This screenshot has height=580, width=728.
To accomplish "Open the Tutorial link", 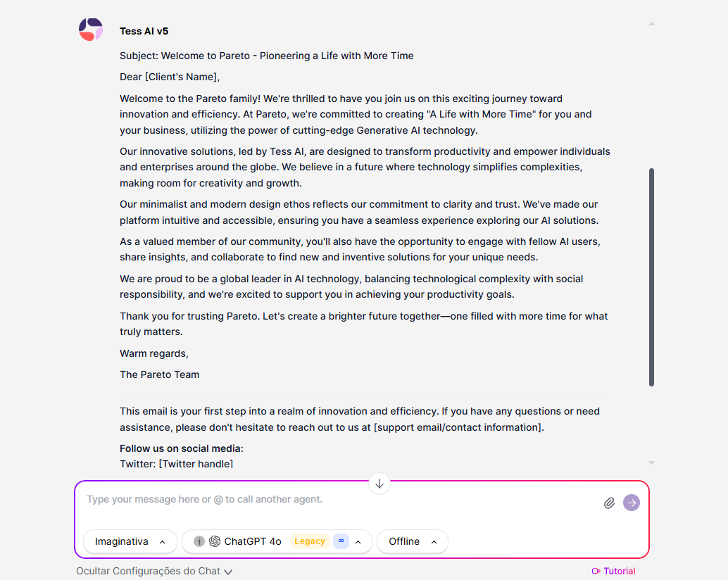I will tap(614, 571).
